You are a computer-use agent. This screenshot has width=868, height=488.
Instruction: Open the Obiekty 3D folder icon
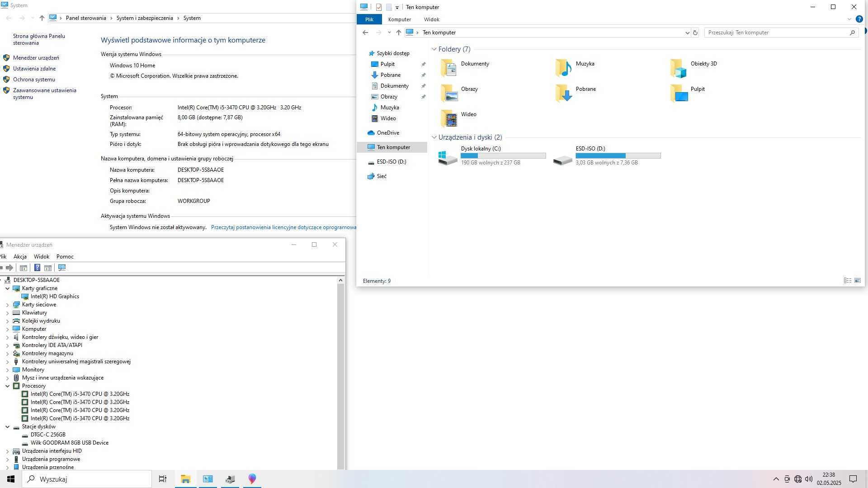coord(679,68)
